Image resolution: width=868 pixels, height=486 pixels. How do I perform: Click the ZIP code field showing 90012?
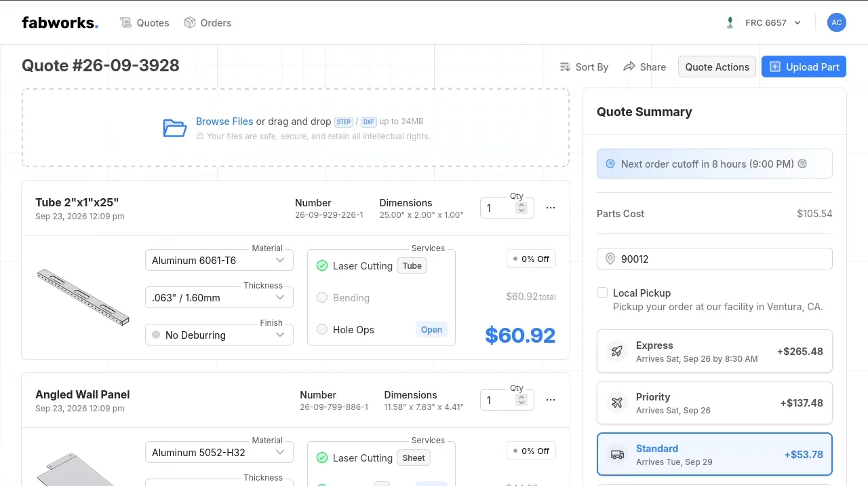[714, 259]
